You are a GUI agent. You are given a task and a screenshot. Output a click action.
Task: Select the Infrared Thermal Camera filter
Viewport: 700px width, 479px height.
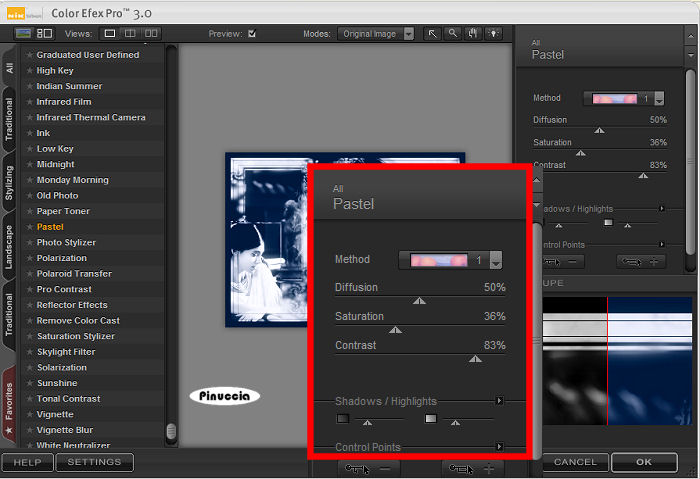point(91,117)
